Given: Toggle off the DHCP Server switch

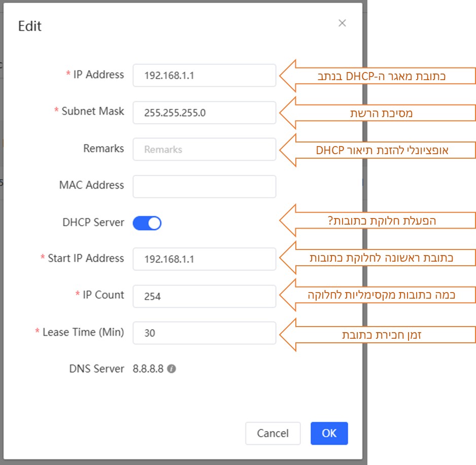Looking at the screenshot, I should pos(147,223).
